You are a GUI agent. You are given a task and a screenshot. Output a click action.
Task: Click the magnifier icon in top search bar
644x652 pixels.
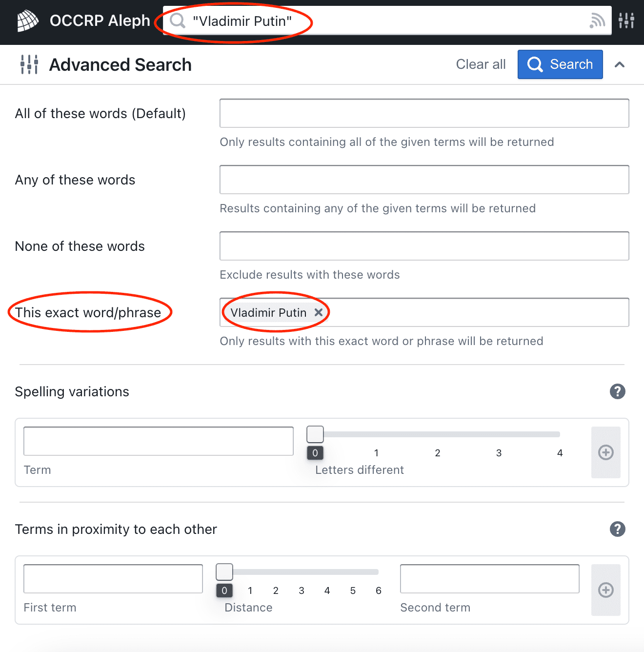[178, 20]
